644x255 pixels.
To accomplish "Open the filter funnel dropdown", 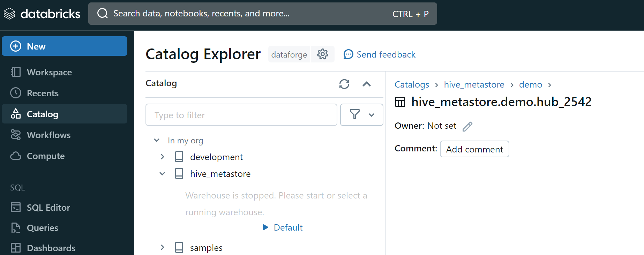I will 362,114.
